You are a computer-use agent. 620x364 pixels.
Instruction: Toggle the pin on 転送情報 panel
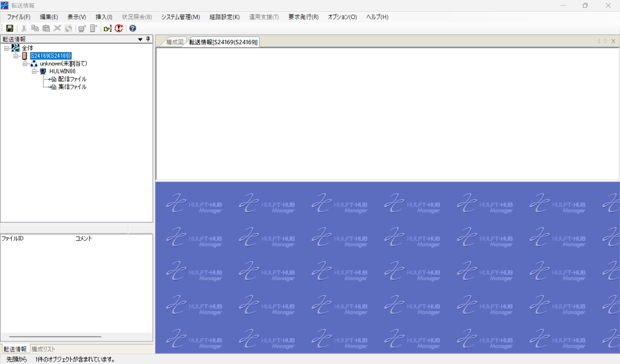[x=148, y=39]
